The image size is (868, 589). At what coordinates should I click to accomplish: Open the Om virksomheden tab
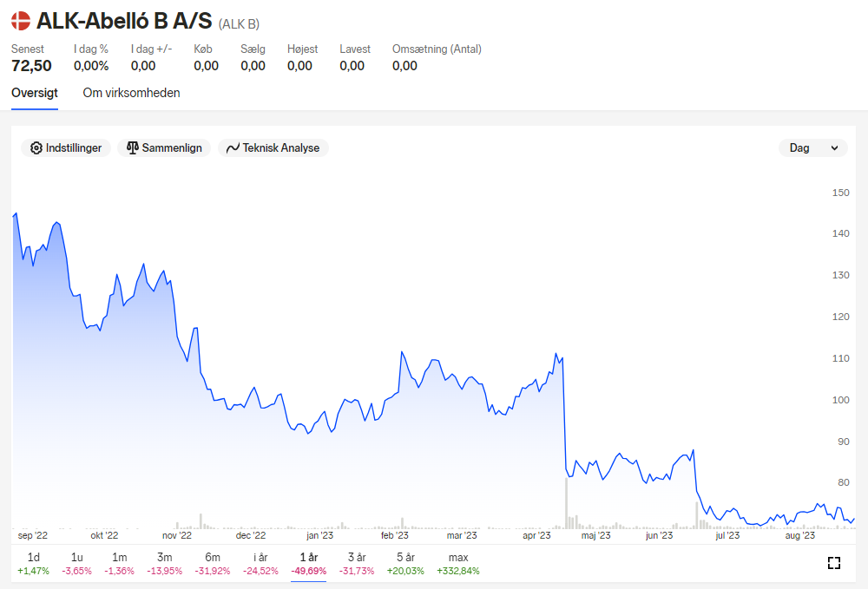coord(131,93)
